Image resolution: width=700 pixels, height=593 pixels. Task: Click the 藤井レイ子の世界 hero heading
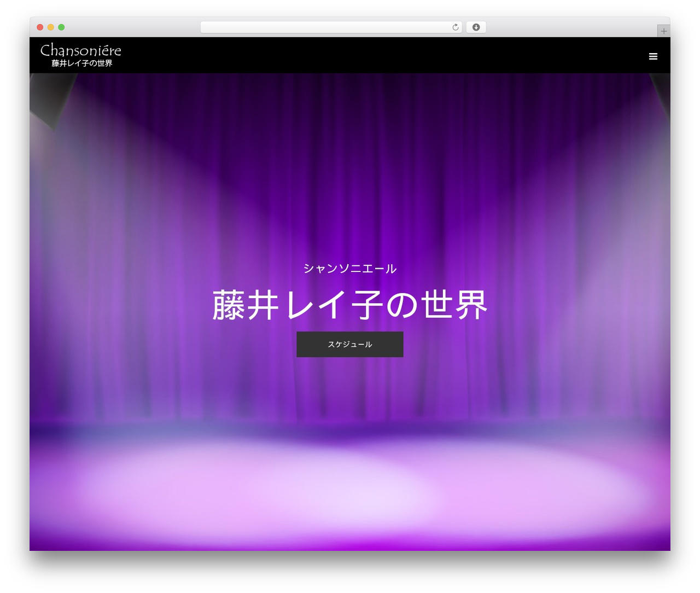point(350,305)
